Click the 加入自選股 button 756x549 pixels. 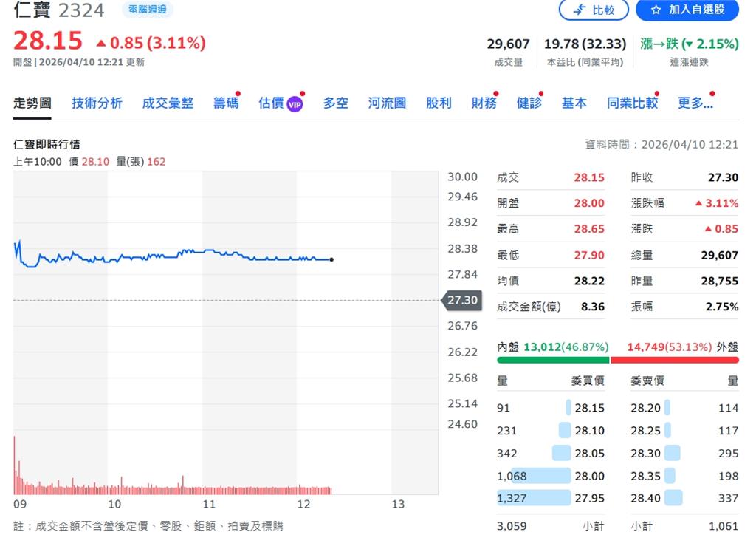tap(687, 10)
